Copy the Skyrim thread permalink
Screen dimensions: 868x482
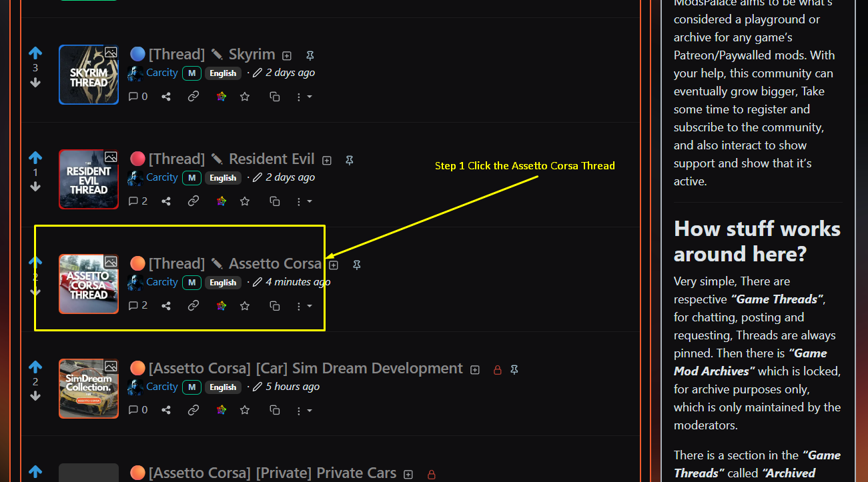coord(193,97)
